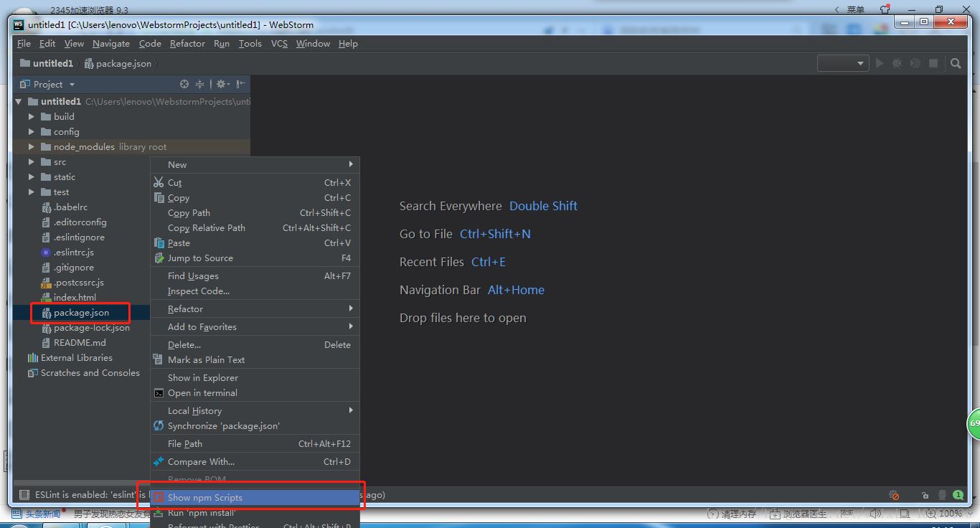Select .postcssrc.js file
The width and height of the screenshot is (980, 528).
pos(79,283)
